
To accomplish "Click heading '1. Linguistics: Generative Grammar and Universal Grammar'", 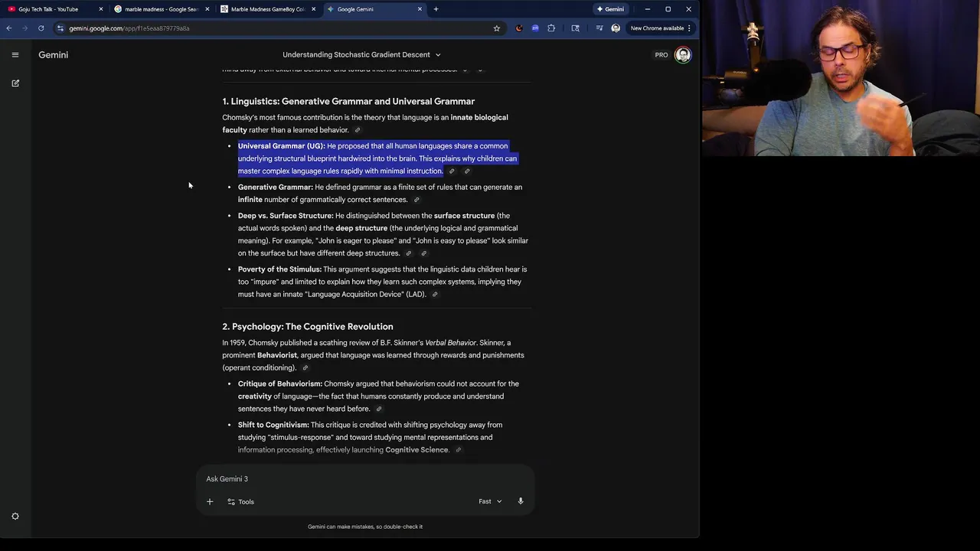I will (x=348, y=101).
